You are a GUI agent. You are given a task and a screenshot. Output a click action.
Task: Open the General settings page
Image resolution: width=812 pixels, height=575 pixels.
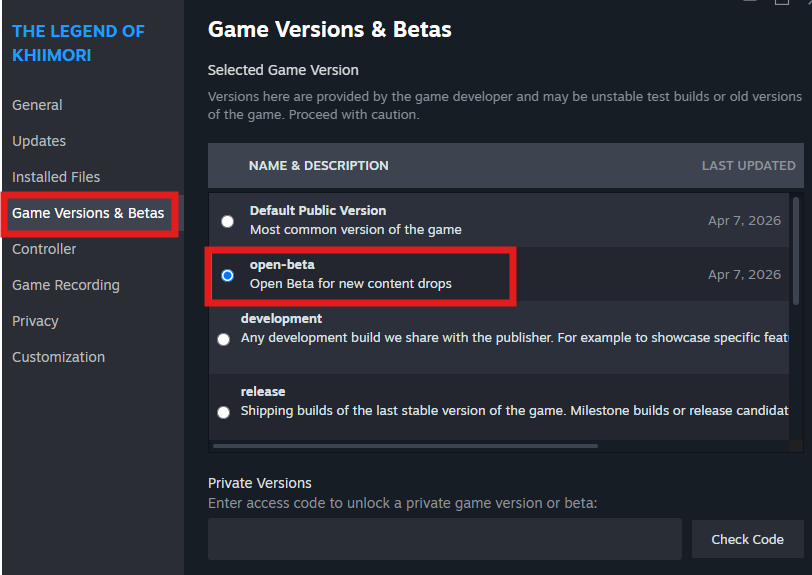(x=37, y=105)
